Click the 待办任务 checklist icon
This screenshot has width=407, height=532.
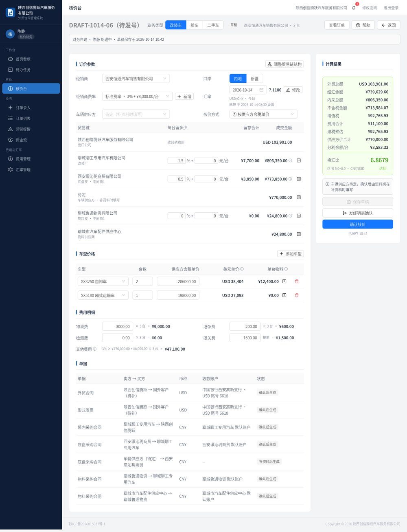(x=11, y=70)
